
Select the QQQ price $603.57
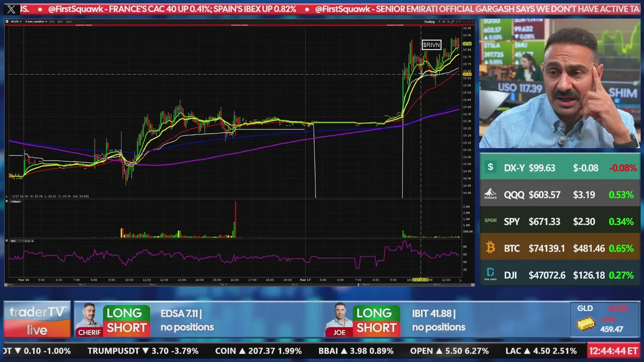[544, 195]
